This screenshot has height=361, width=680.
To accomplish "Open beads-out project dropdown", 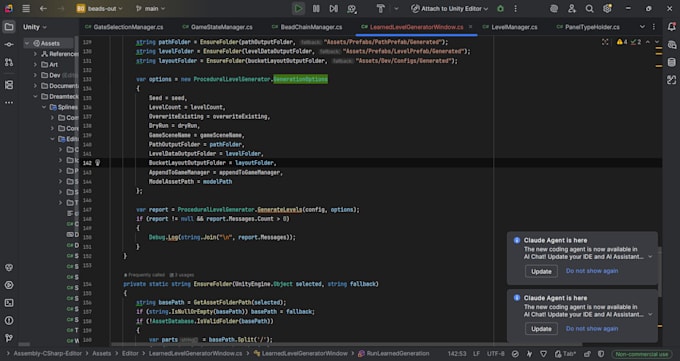I will pyautogui.click(x=99, y=8).
